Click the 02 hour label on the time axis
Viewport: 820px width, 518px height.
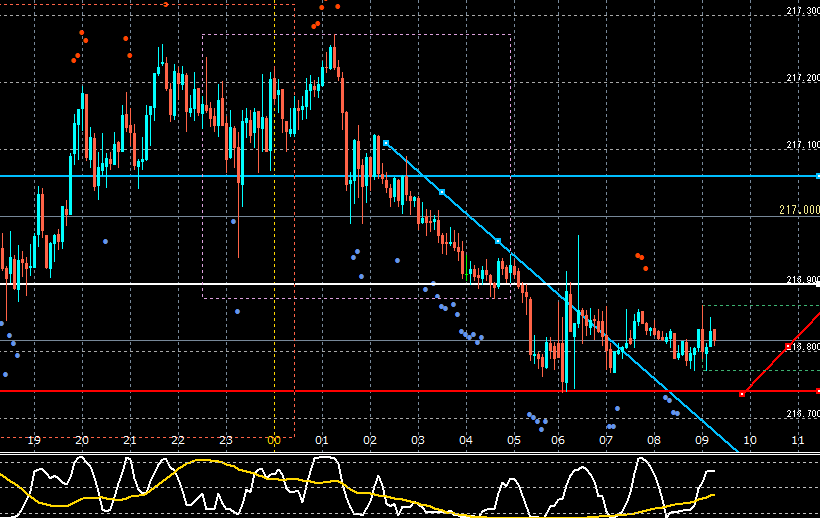coord(370,440)
